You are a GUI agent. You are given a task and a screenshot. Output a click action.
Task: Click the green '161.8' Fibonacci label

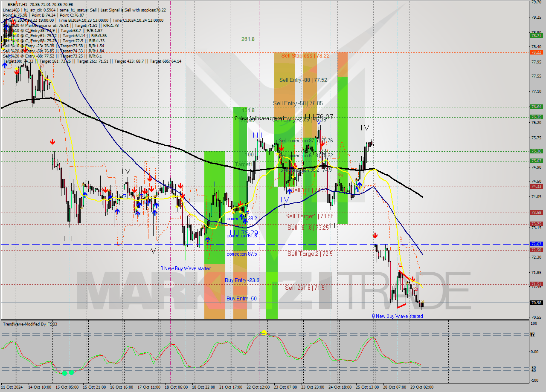248,110
